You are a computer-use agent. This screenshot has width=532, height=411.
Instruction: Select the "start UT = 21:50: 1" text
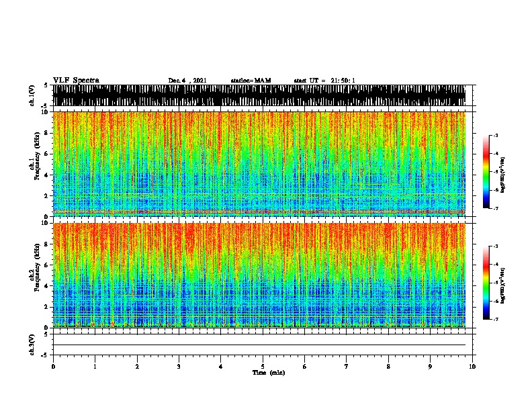(324, 81)
